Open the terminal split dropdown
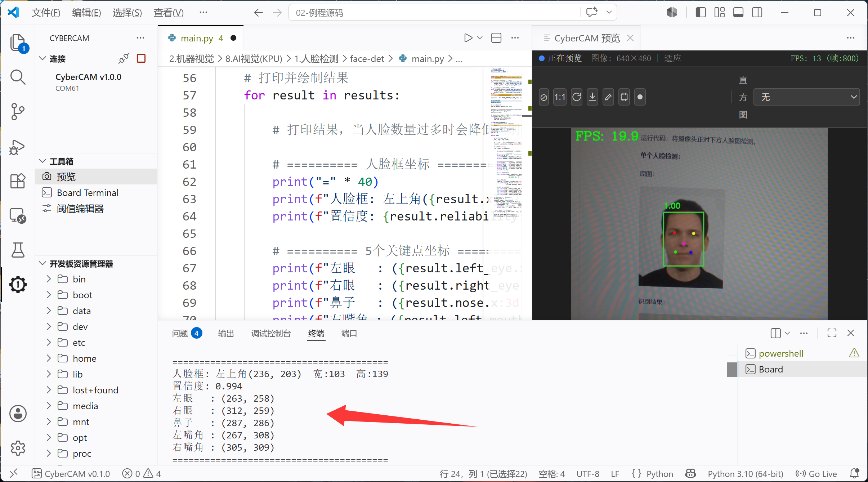This screenshot has width=868, height=482. pos(788,333)
